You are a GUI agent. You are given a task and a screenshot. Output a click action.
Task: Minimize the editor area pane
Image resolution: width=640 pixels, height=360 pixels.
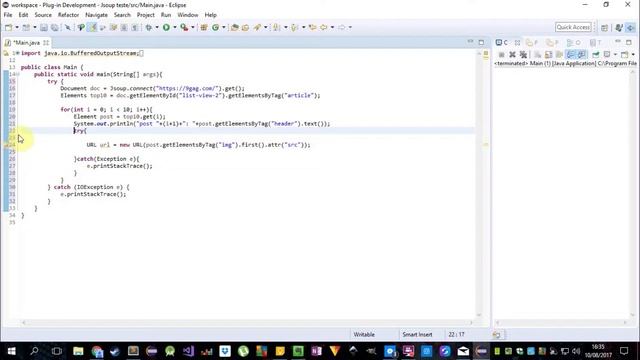(471, 42)
